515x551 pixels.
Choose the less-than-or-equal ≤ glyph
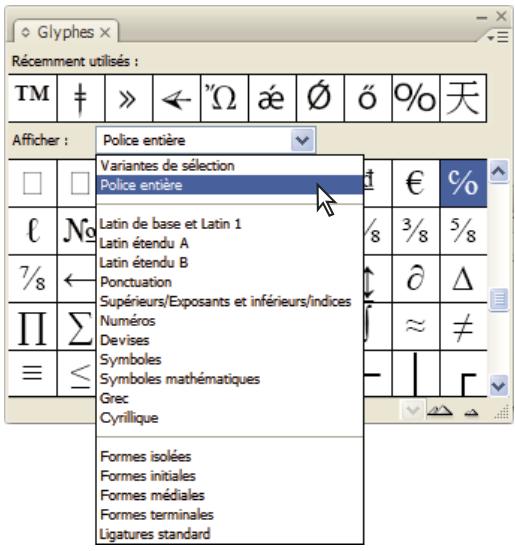77,374
